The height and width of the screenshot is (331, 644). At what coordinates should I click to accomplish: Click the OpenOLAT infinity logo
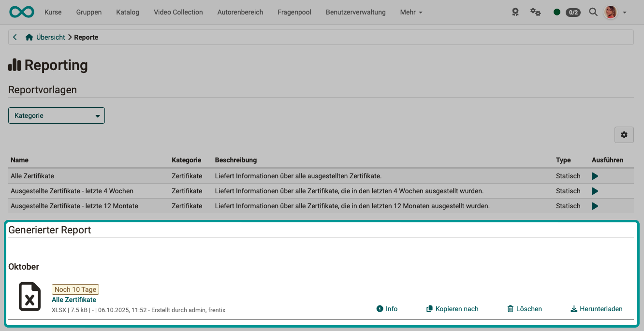point(21,12)
